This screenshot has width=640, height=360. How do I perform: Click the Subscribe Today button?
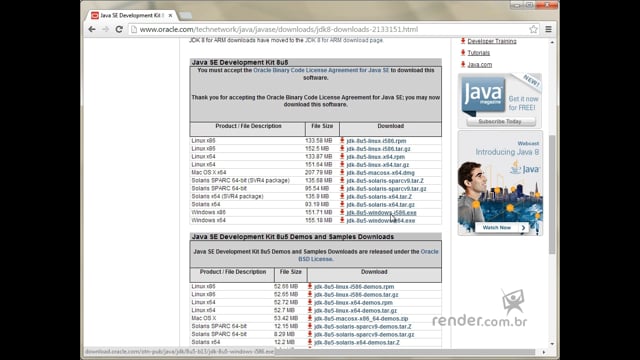500,122
